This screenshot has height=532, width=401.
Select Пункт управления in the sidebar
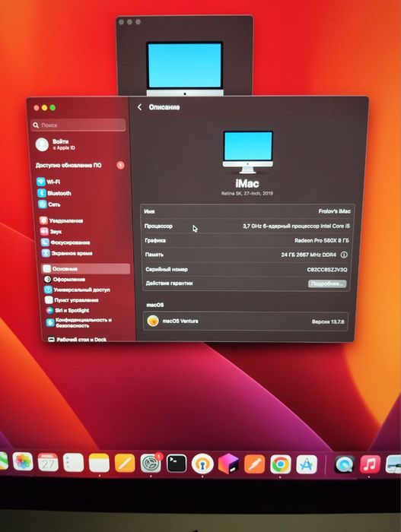pyautogui.click(x=72, y=300)
